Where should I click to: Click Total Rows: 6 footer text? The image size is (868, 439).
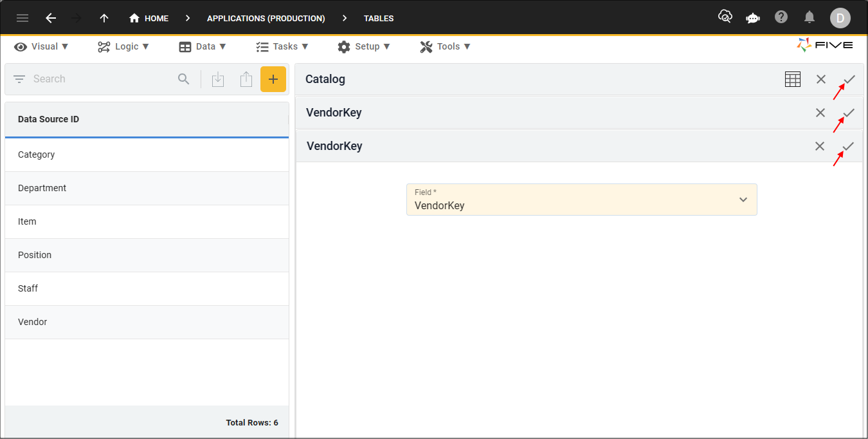[x=252, y=423]
